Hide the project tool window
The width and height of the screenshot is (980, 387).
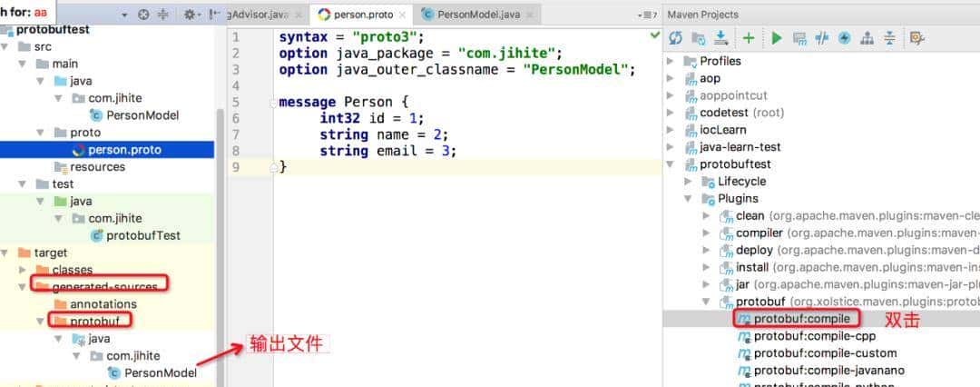[214, 15]
